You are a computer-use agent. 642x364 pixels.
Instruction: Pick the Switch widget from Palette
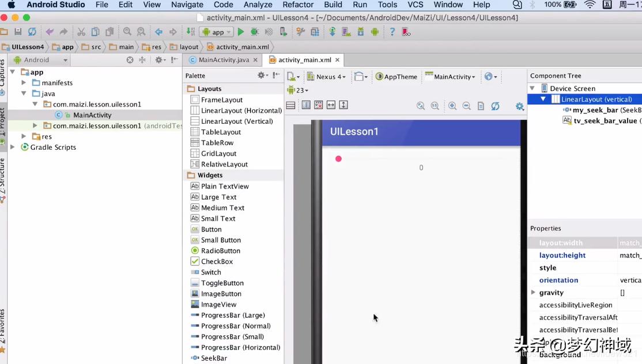coord(211,272)
